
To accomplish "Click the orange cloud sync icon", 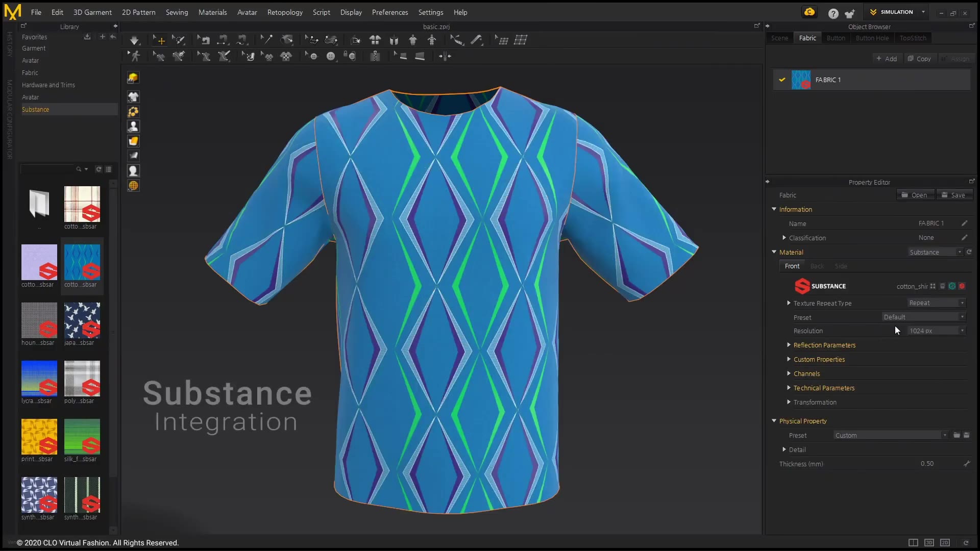I will [810, 12].
